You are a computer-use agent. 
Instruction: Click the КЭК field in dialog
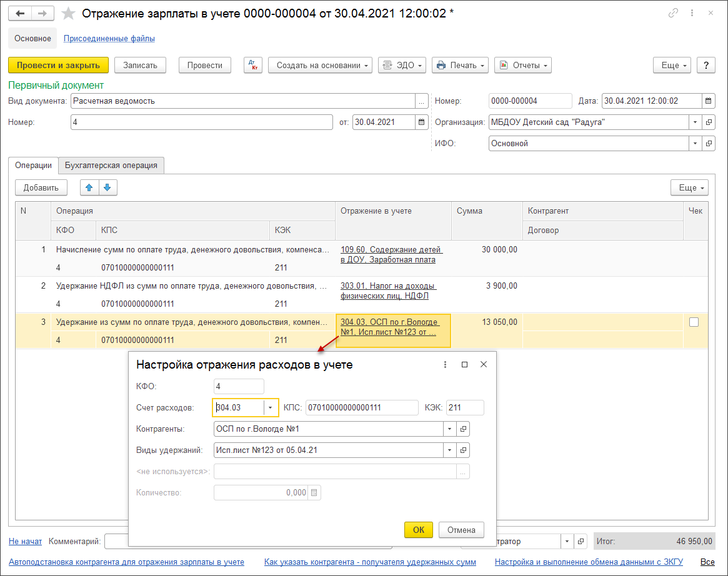(465, 407)
